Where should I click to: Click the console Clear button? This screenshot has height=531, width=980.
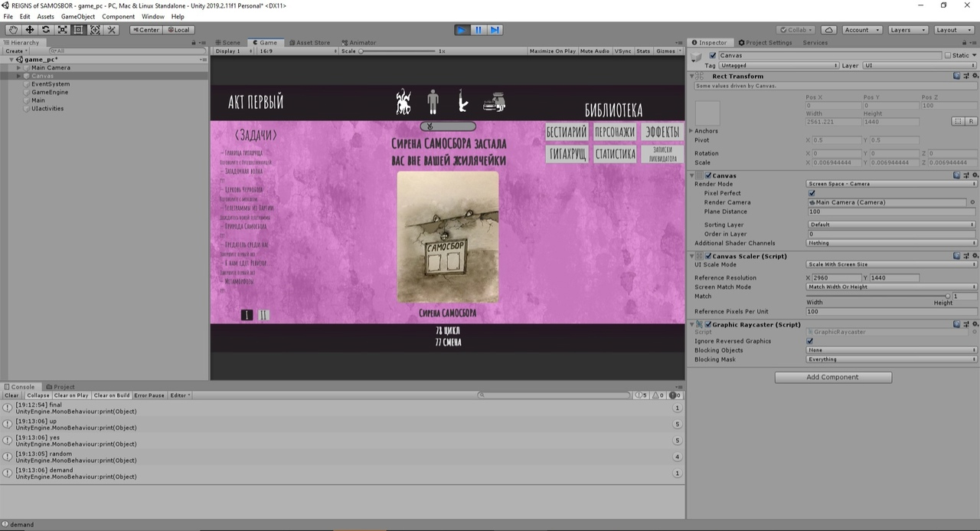coord(11,395)
